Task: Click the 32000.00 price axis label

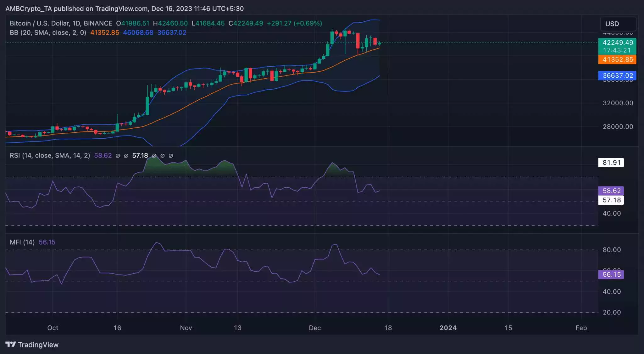Action: coord(618,103)
